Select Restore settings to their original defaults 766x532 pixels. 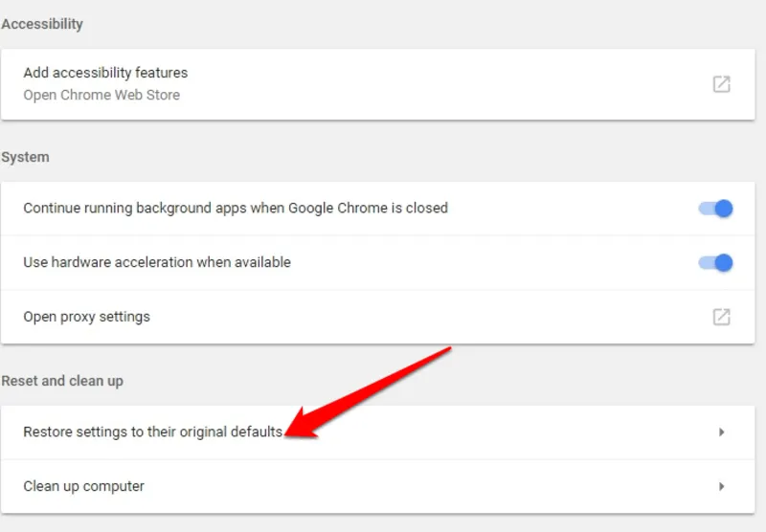coord(152,432)
